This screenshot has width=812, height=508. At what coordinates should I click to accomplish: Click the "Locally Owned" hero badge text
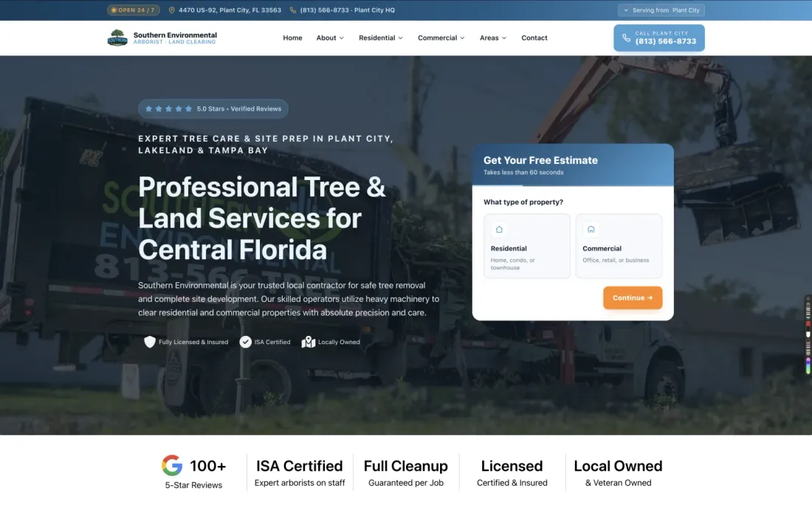339,342
